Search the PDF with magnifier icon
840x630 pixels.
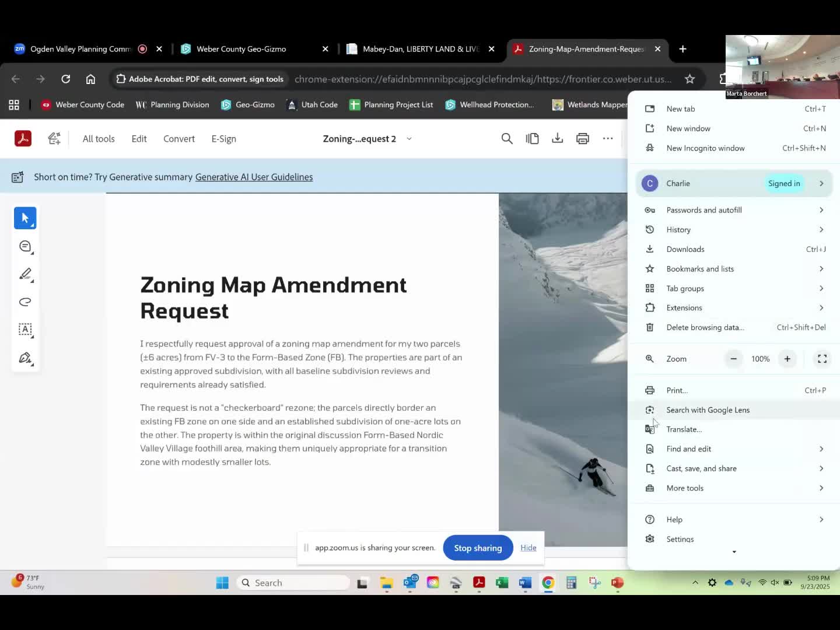coord(507,138)
